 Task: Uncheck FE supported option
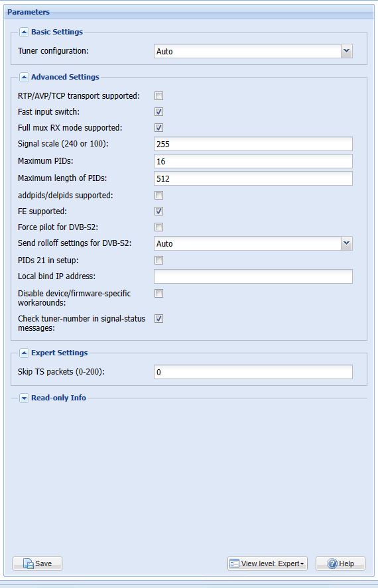tap(159, 211)
